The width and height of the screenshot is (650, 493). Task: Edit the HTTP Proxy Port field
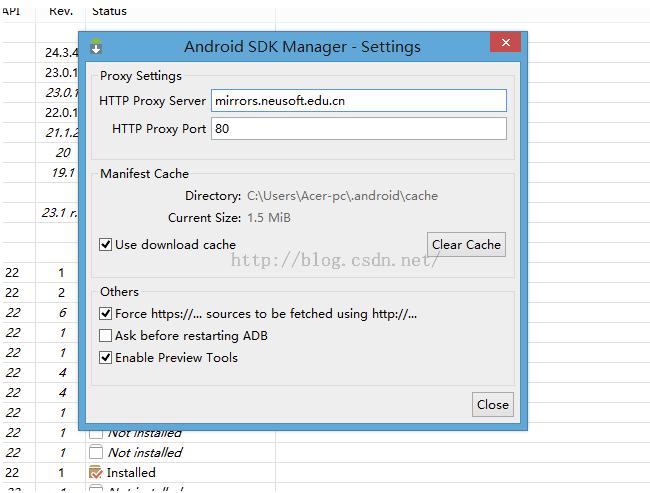359,129
